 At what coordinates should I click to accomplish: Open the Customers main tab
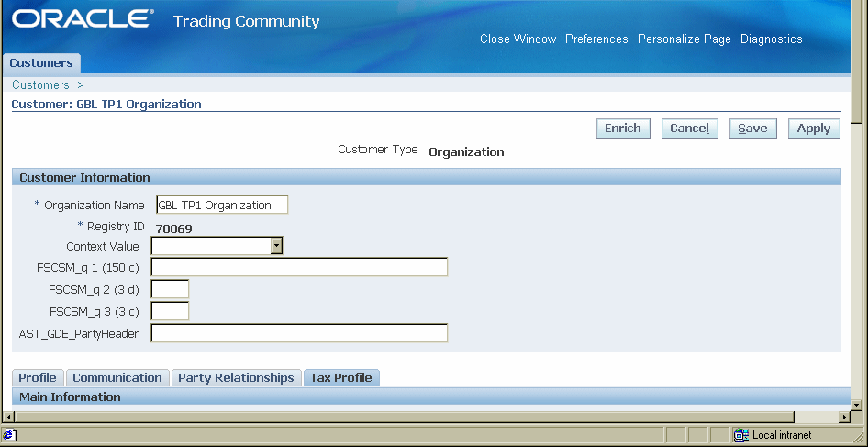(x=41, y=63)
